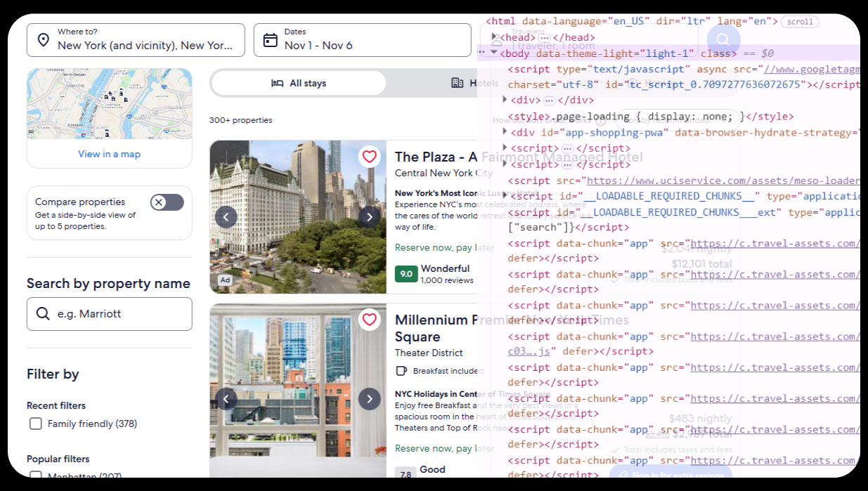Go to next Millennium Premier photo

click(x=370, y=400)
